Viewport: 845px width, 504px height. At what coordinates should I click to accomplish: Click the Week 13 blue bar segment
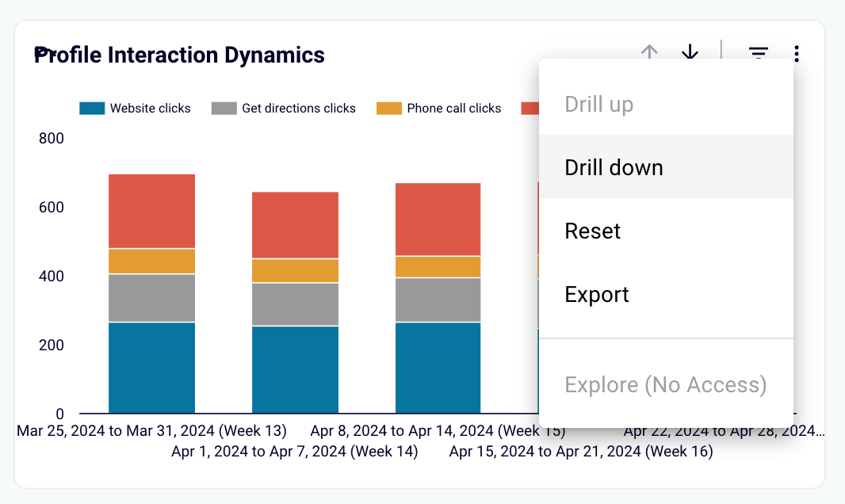point(152,368)
